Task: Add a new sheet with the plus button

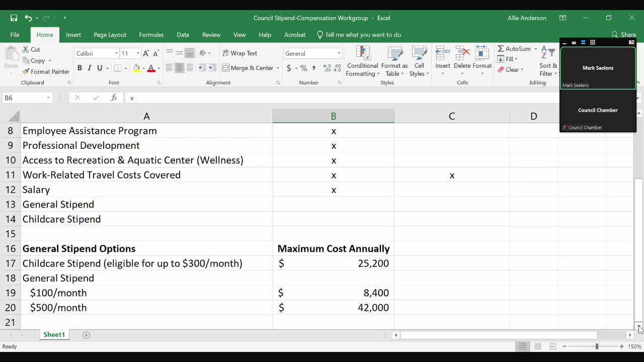Action: pyautogui.click(x=86, y=335)
